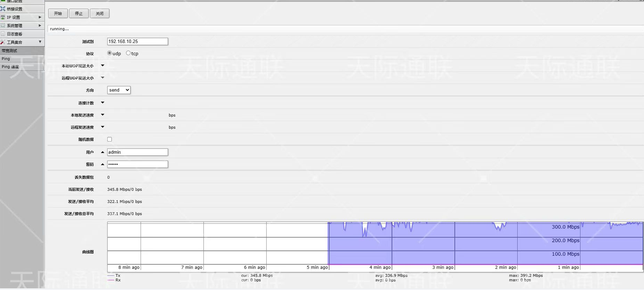The height and width of the screenshot is (290, 644).
Task: Expand the 远程发送速度 option
Action: (x=102, y=127)
